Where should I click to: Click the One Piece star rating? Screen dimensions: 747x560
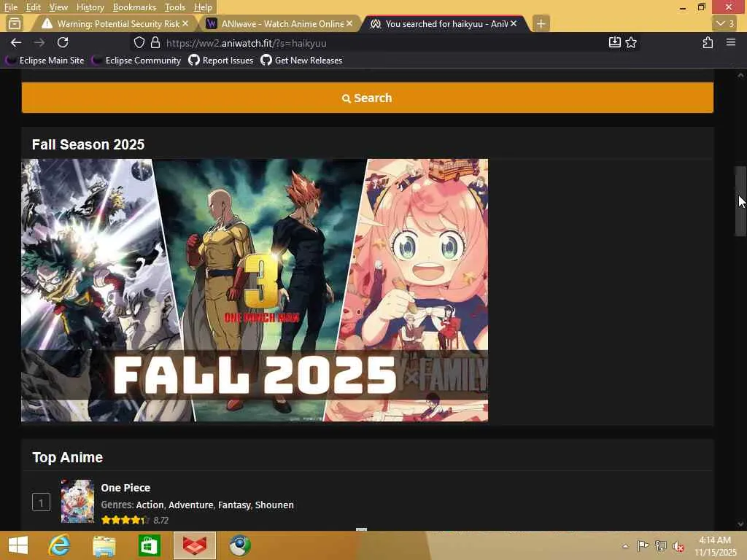[x=125, y=520]
